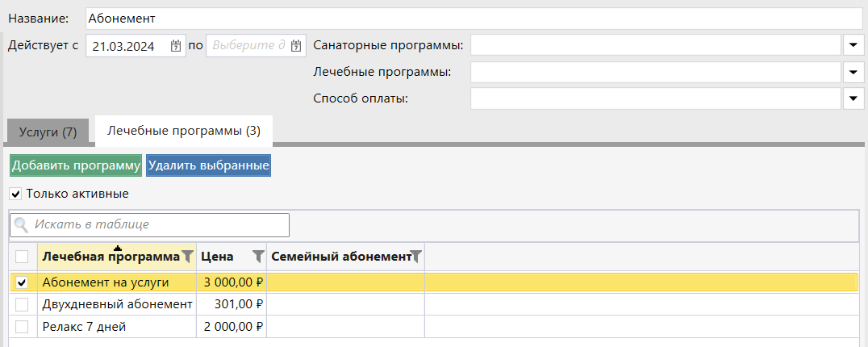Click sort arrow above Лечебная программа header
Screen dimensions: 868x347
click(x=118, y=248)
